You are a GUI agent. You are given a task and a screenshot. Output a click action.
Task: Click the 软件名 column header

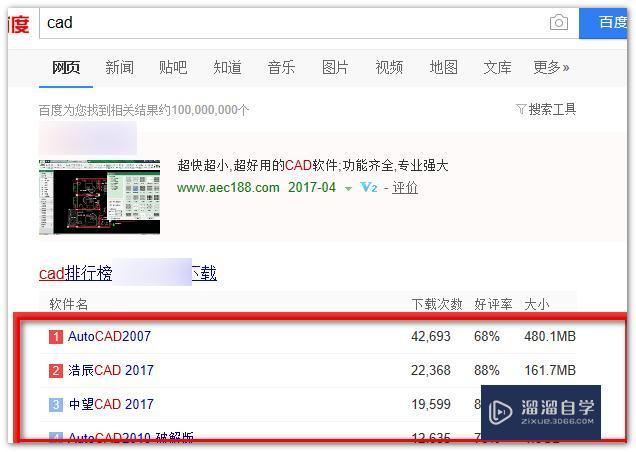pyautogui.click(x=69, y=304)
